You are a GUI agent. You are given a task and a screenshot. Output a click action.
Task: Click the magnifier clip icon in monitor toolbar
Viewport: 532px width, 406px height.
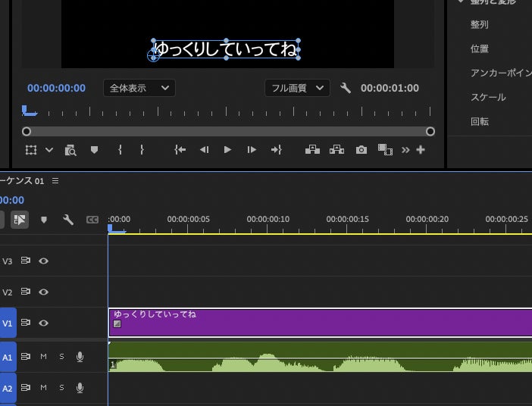pos(70,150)
